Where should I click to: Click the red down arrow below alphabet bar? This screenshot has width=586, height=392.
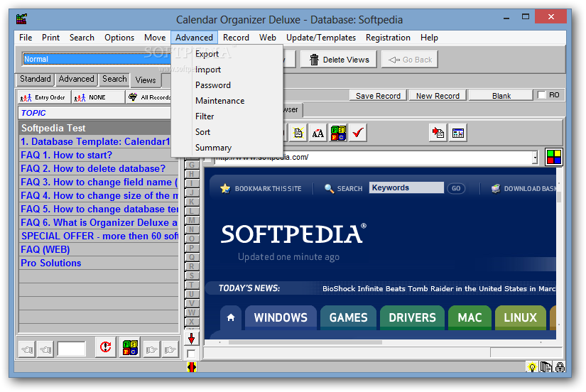[191, 339]
